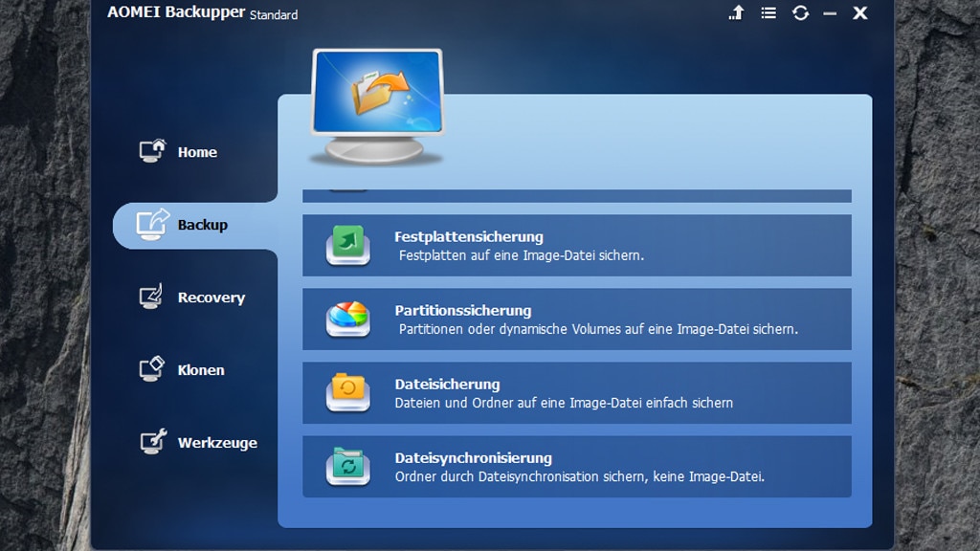Click the teal Dateisynchronisierung folder icon
The height and width of the screenshot is (551, 980).
coord(348,466)
